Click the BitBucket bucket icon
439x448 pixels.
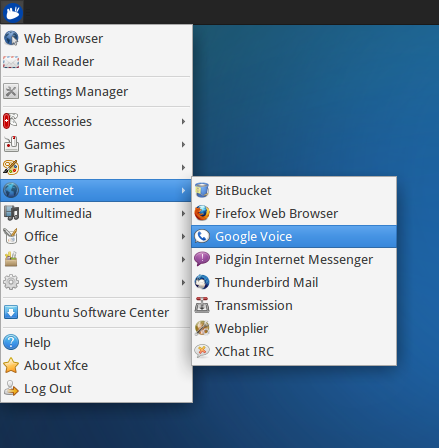202,190
